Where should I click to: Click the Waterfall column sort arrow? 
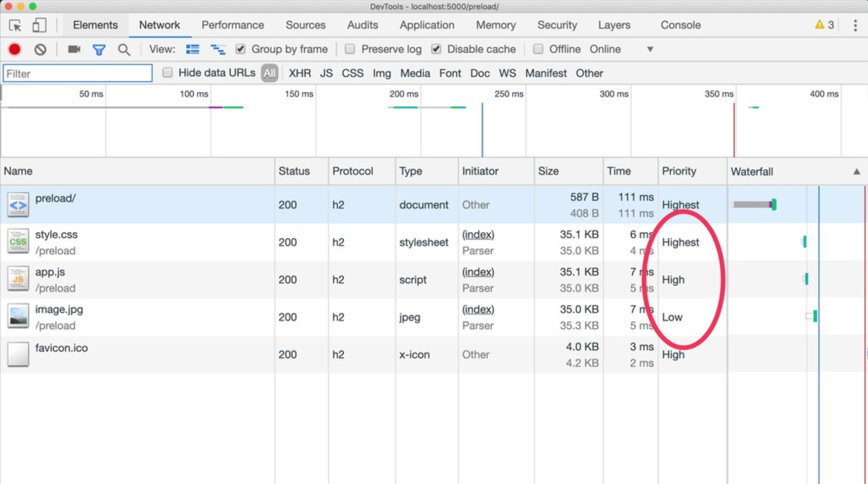point(856,172)
